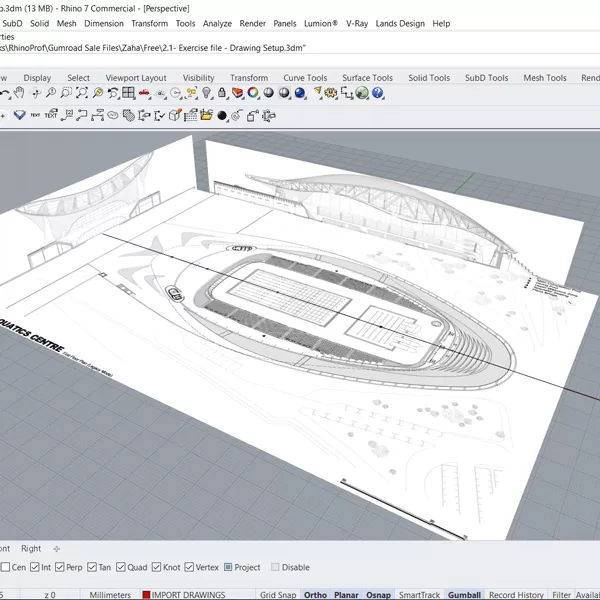Open the Mesh Tools toolbar tab
This screenshot has height=600, width=600.
click(545, 78)
